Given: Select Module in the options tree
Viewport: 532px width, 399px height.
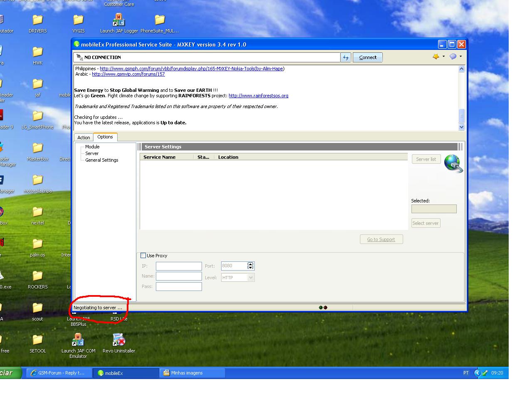Looking at the screenshot, I should coord(92,147).
